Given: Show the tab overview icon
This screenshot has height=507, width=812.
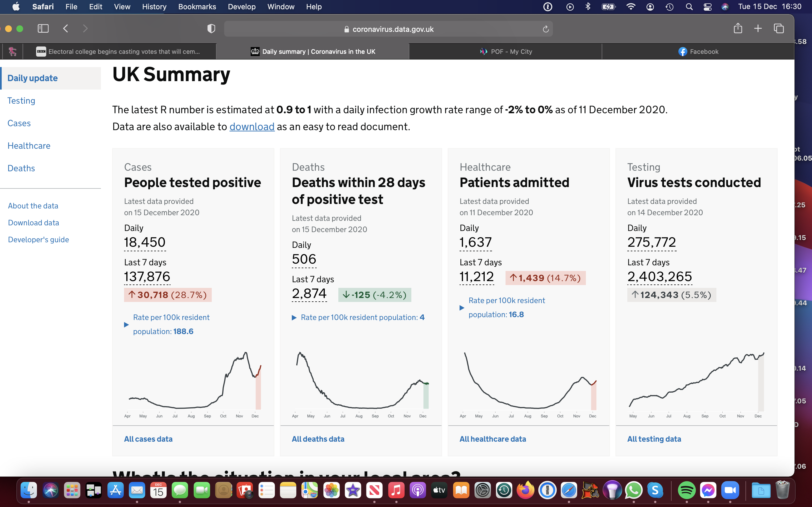Looking at the screenshot, I should [x=779, y=28].
